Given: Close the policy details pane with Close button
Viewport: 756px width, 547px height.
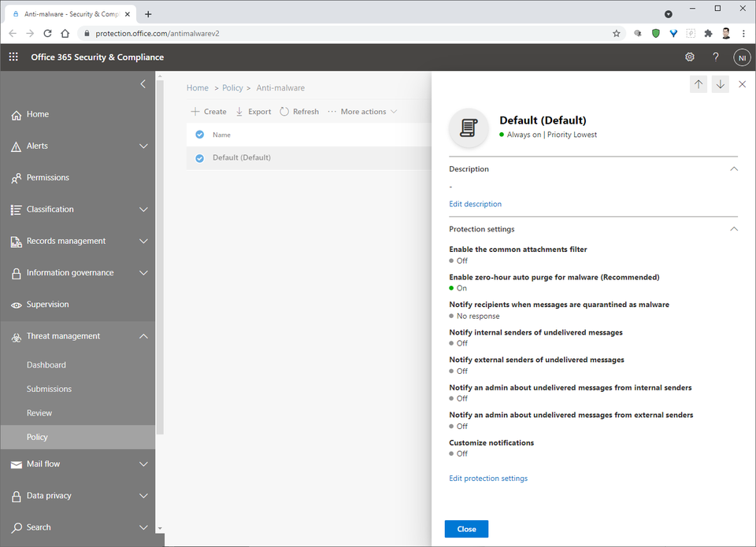Looking at the screenshot, I should [x=466, y=529].
